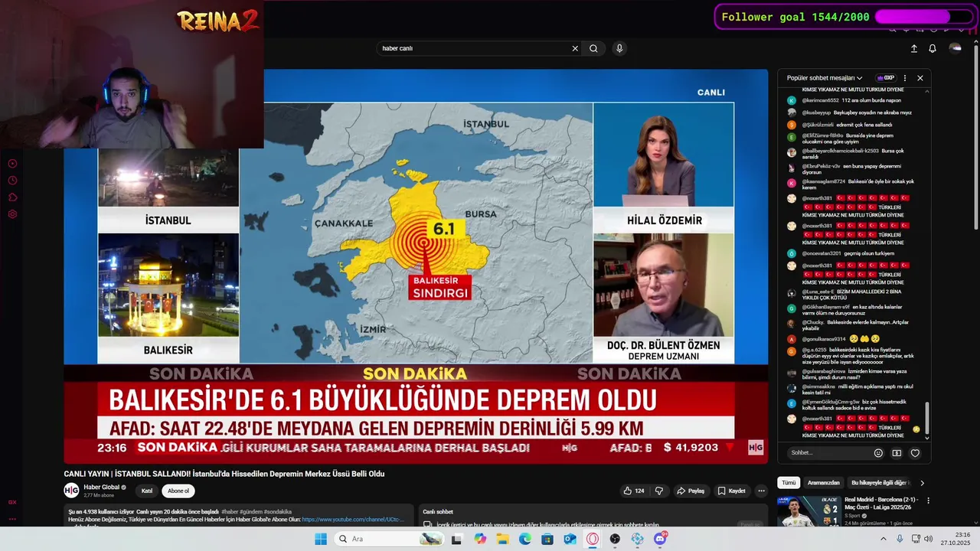Click username @noxerth381 on last chat message

(817, 419)
